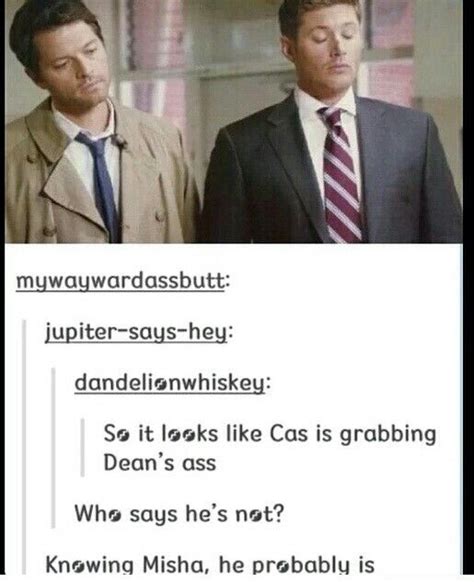Image resolution: width=474 pixels, height=582 pixels.
Task: Click the 'Dean's ass' text line
Action: pos(160,463)
